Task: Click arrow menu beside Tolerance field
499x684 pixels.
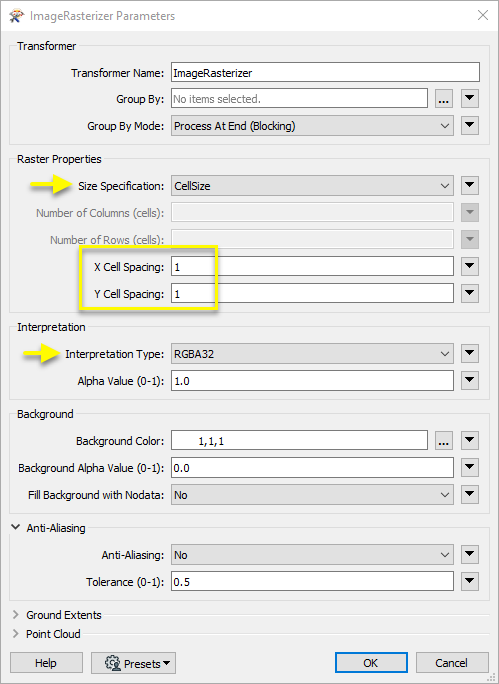Action: coord(470,581)
